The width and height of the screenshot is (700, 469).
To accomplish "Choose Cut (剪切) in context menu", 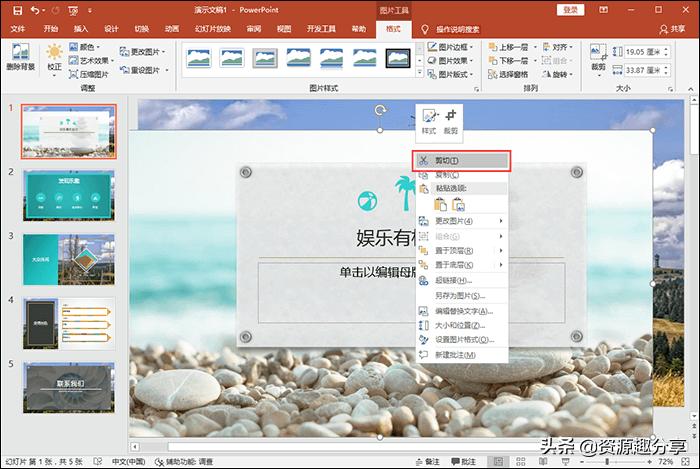I will (x=462, y=161).
